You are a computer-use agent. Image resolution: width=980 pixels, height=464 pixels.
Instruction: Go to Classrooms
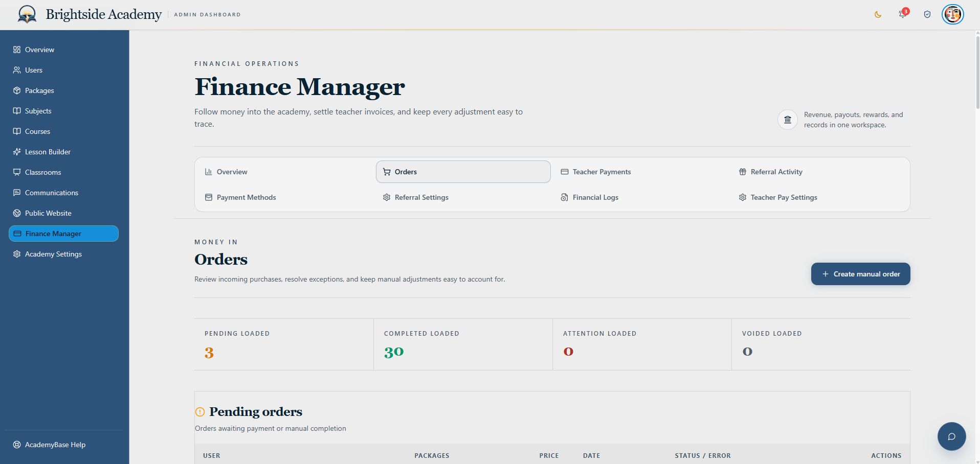63,172
